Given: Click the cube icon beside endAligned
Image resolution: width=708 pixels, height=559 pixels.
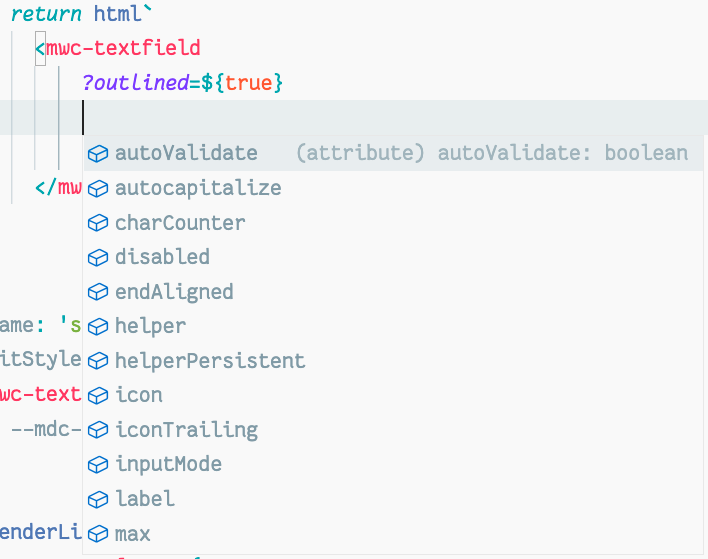Looking at the screenshot, I should pyautogui.click(x=97, y=292).
